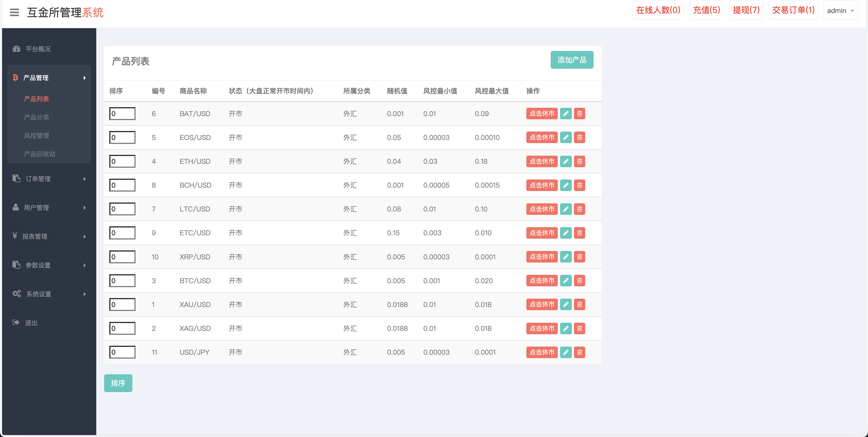
Task: Click the 添加产品 button
Action: (572, 60)
